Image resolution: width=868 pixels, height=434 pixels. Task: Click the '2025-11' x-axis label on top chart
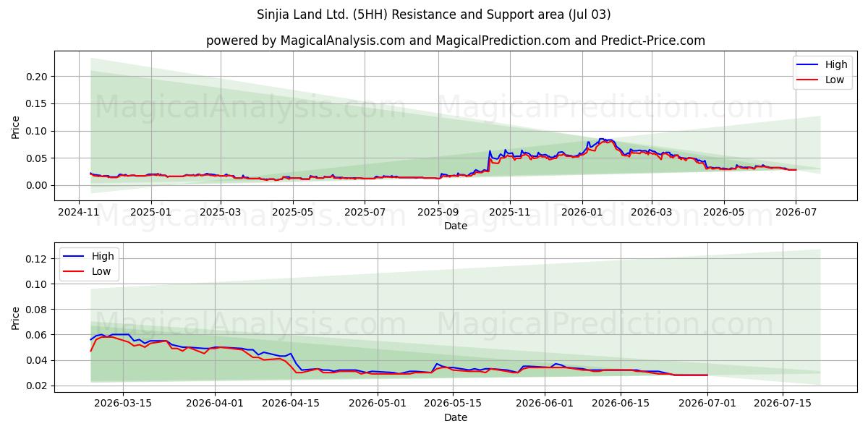(510, 212)
